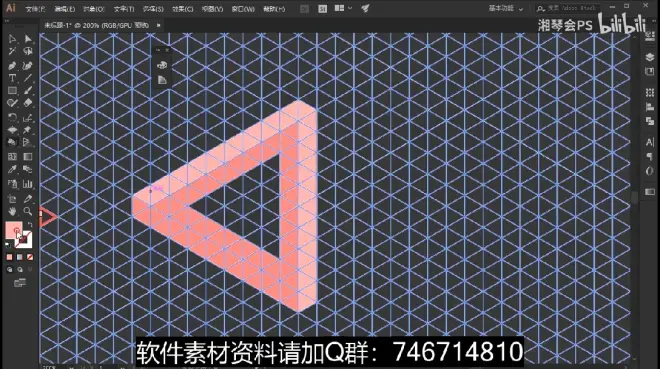The height and width of the screenshot is (369, 660).
Task: Switch to Draw Behind mode
Action: coord(20,270)
